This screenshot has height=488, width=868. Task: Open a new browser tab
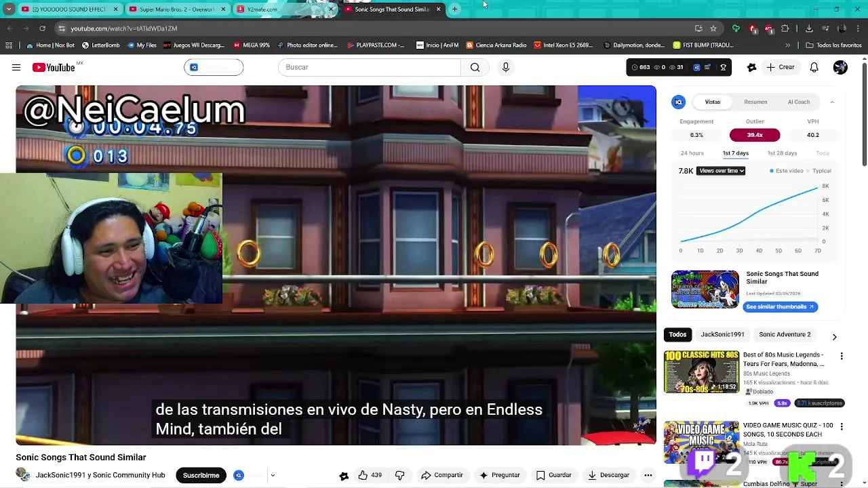click(x=454, y=9)
